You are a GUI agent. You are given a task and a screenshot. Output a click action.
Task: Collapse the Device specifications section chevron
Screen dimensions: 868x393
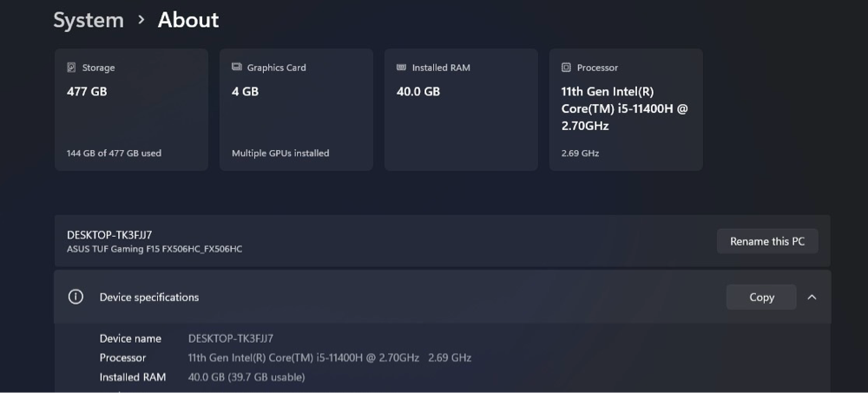click(812, 297)
